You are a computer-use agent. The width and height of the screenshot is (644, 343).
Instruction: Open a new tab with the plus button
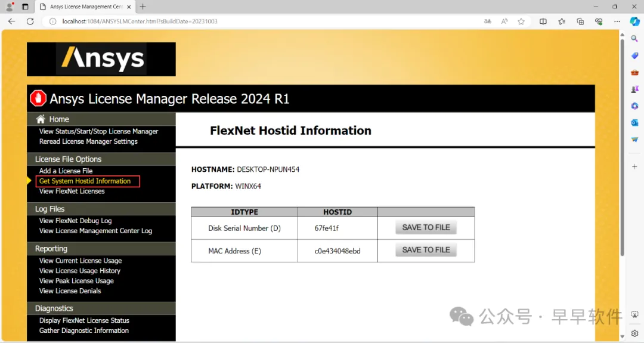coord(143,7)
